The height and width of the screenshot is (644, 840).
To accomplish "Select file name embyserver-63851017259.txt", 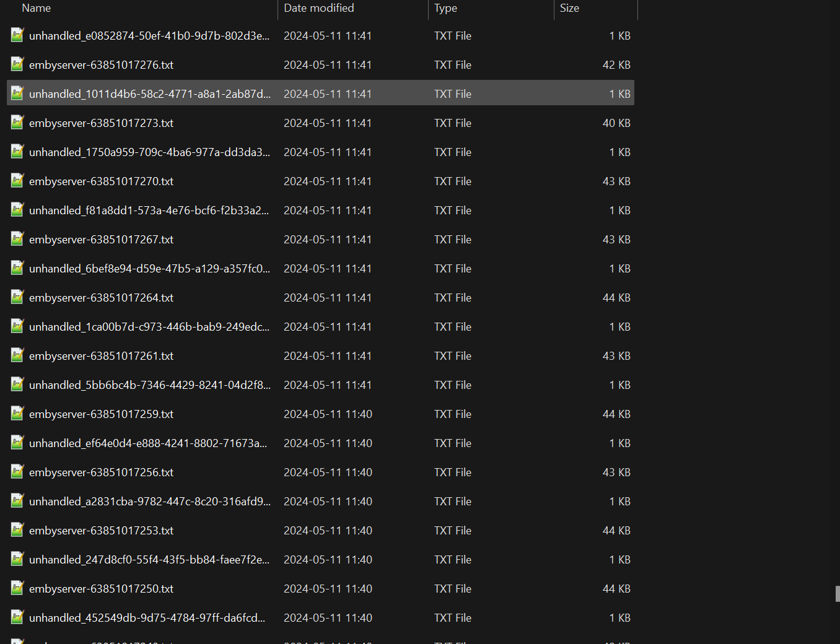I will coord(101,414).
